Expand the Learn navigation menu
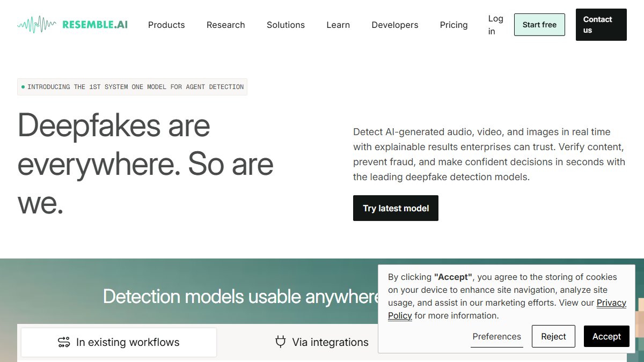The image size is (644, 362). (338, 25)
